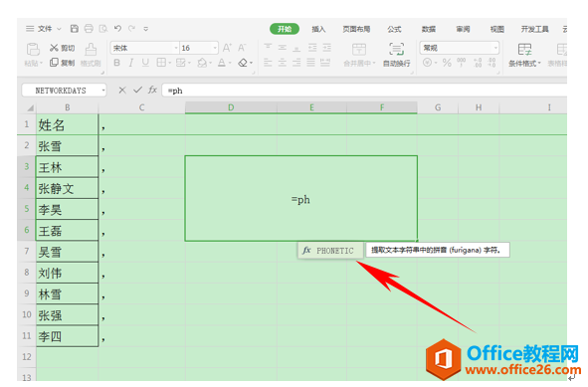Click the Wrap Text (自动换行) button
Image resolution: width=588 pixels, height=387 pixels.
396,55
